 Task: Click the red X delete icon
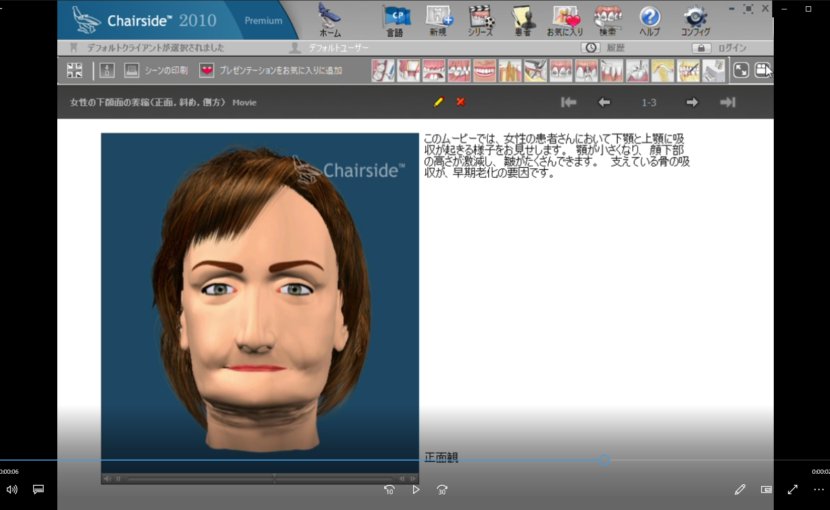click(461, 102)
